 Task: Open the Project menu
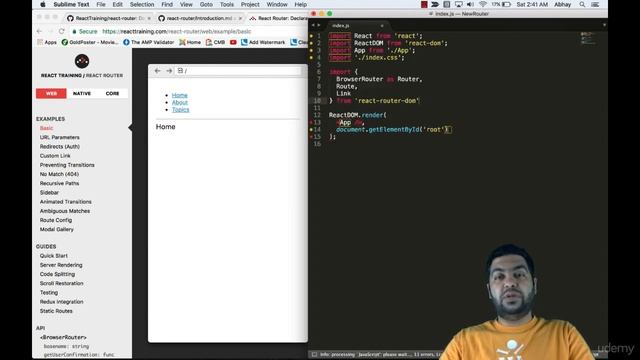point(250,4)
